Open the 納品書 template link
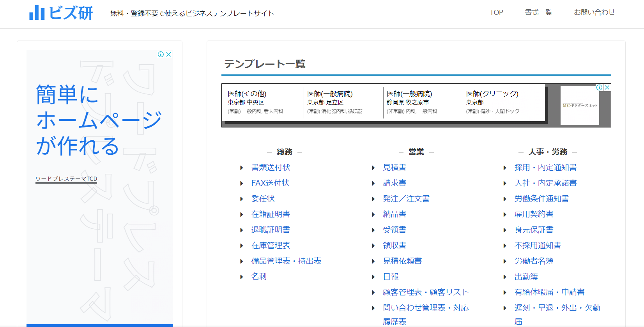This screenshot has width=644, height=327. click(x=395, y=214)
